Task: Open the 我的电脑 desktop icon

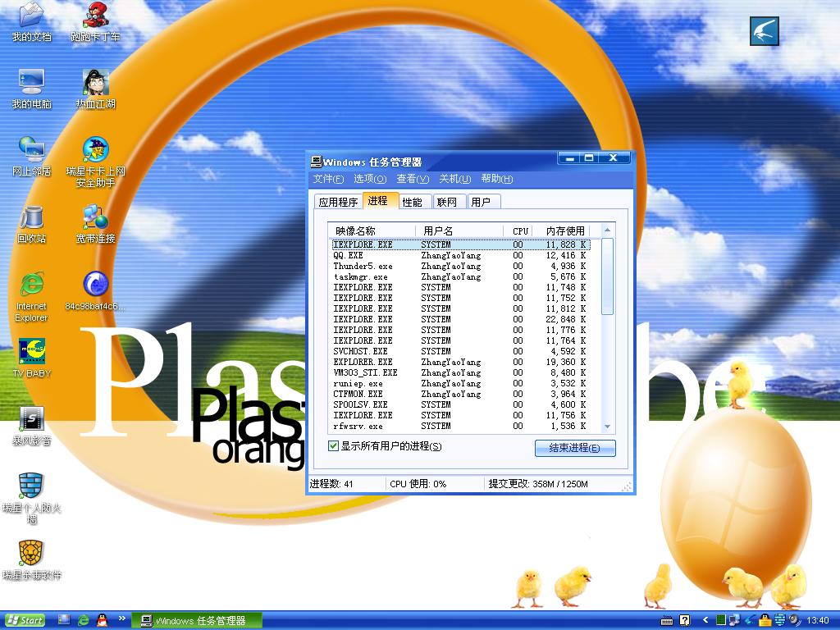Action: [x=31, y=82]
